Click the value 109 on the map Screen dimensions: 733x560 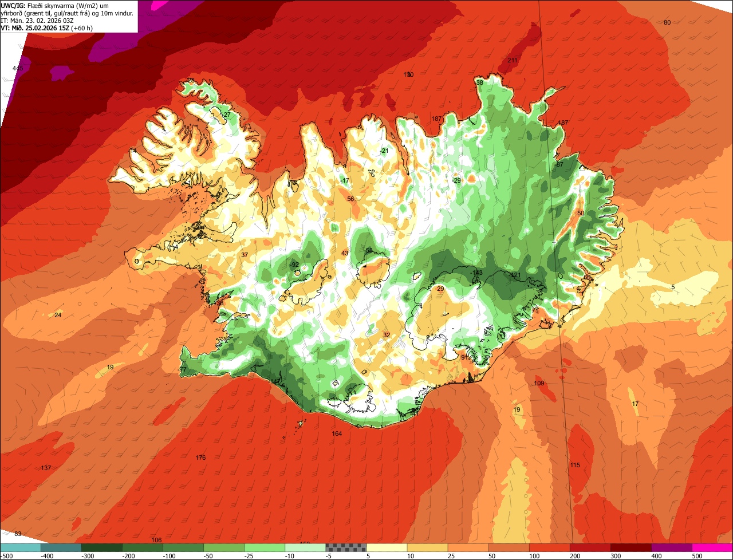click(x=539, y=383)
